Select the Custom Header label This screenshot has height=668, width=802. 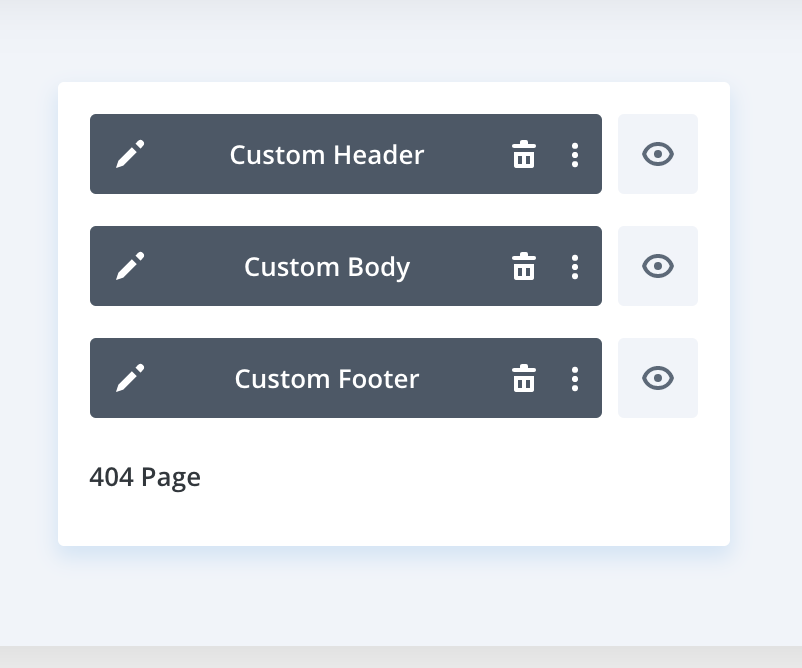click(x=327, y=154)
